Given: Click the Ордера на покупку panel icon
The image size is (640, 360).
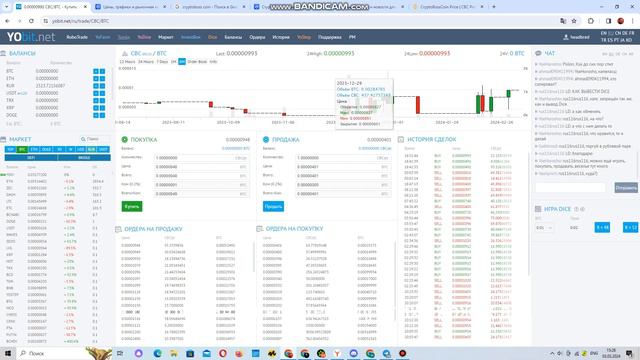Looking at the screenshot, I should pyautogui.click(x=260, y=229).
